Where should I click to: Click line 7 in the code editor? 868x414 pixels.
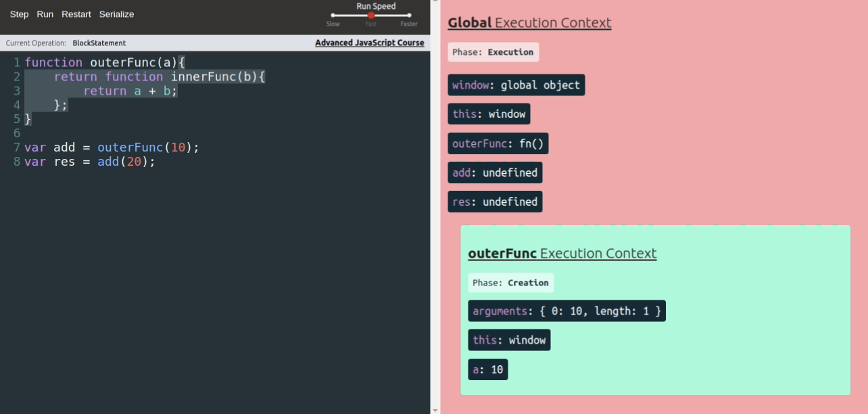112,147
